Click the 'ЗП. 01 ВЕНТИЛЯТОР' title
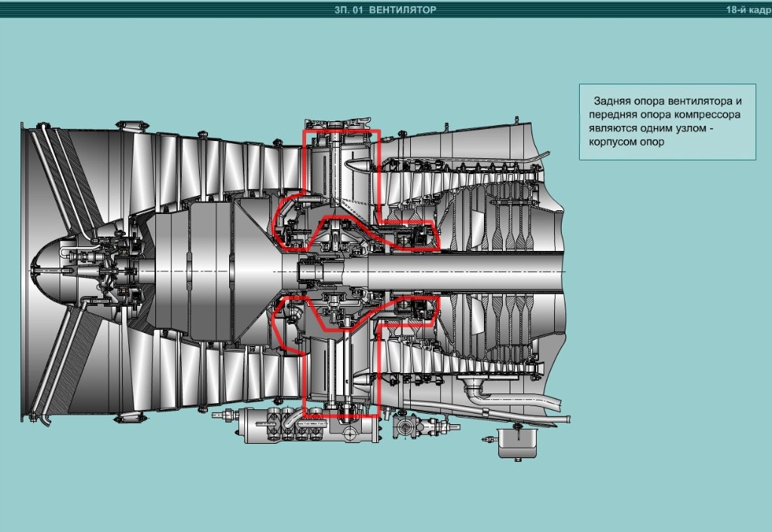The width and height of the screenshot is (772, 532). 384,10
